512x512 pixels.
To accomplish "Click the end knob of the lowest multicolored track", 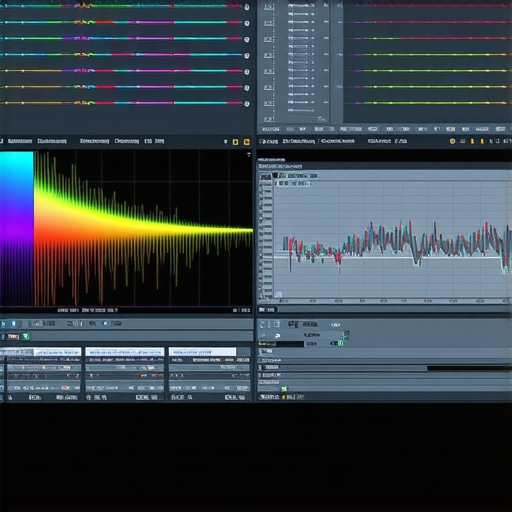I will click(x=247, y=104).
